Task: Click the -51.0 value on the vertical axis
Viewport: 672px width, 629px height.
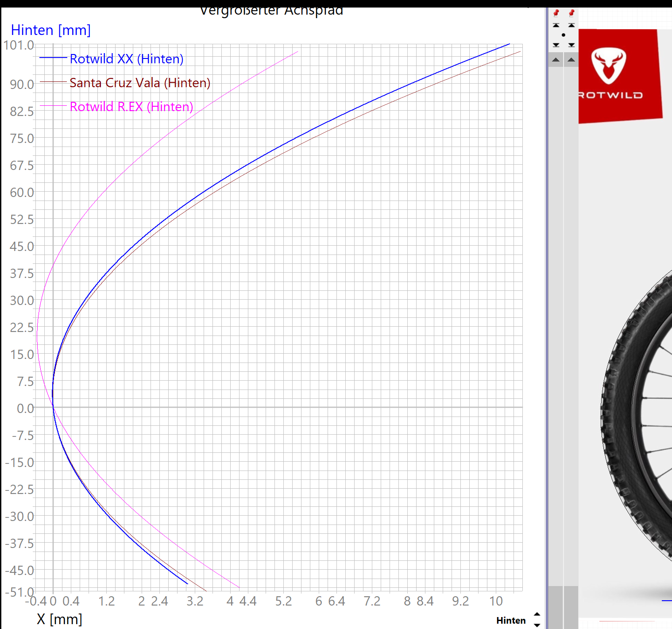Action: pyautogui.click(x=19, y=592)
